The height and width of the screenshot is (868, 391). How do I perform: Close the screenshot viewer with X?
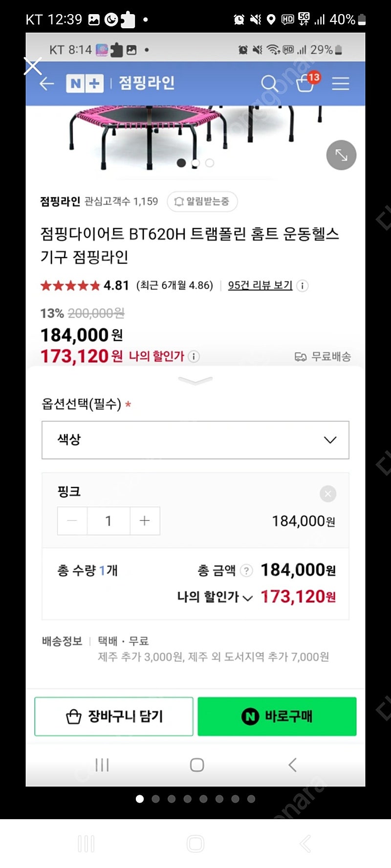click(33, 66)
